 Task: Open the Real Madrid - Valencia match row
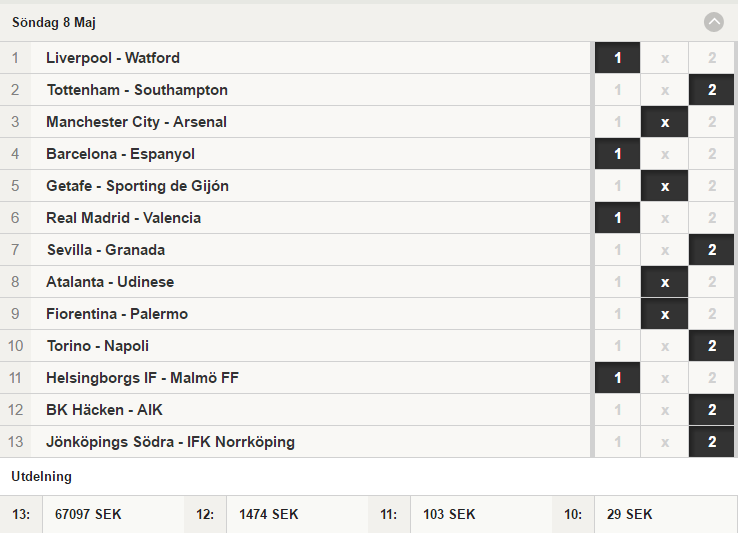point(295,218)
